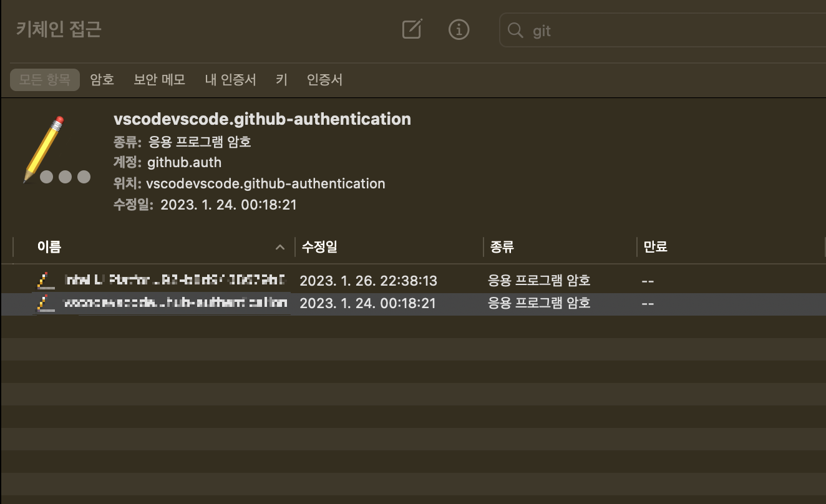
Task: Sort list by 이름 column header
Action: point(49,247)
